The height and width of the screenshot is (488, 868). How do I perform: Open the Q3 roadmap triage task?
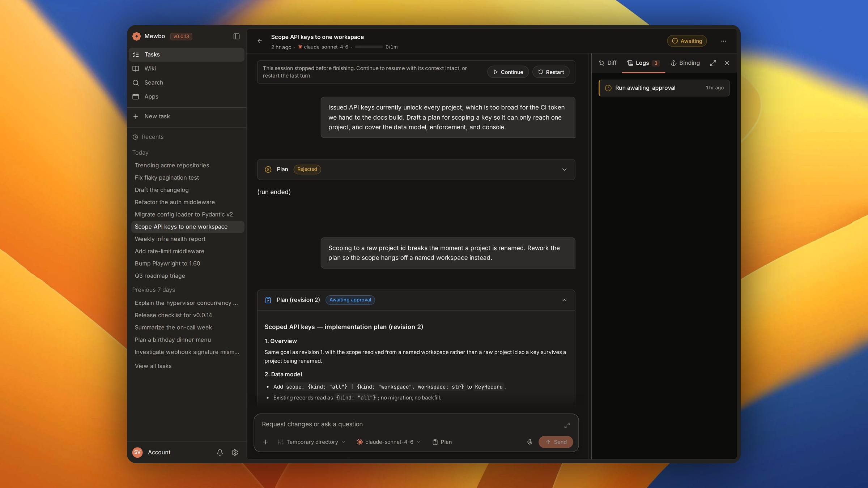(x=188, y=276)
